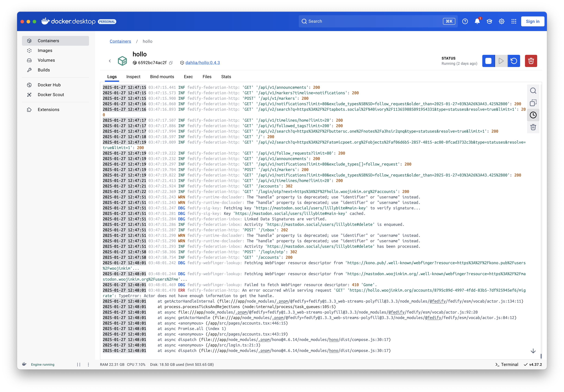The height and width of the screenshot is (392, 564).
Task: Open Images in the sidebar
Action: [55, 51]
